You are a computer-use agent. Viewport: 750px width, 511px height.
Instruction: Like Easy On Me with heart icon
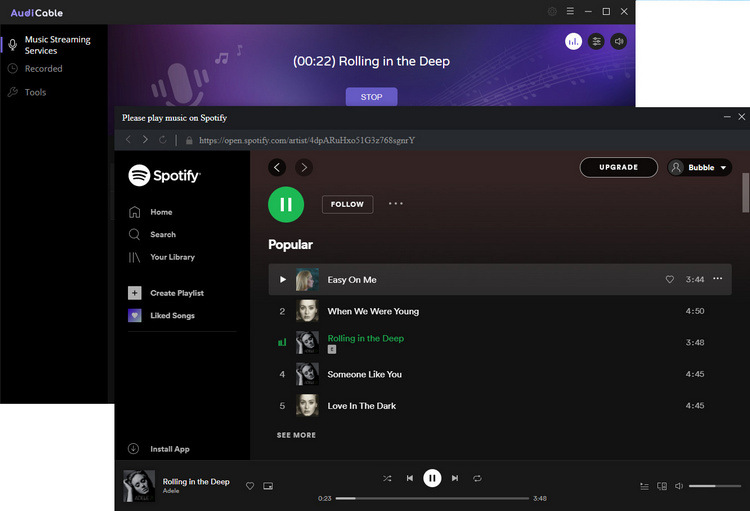pos(670,279)
